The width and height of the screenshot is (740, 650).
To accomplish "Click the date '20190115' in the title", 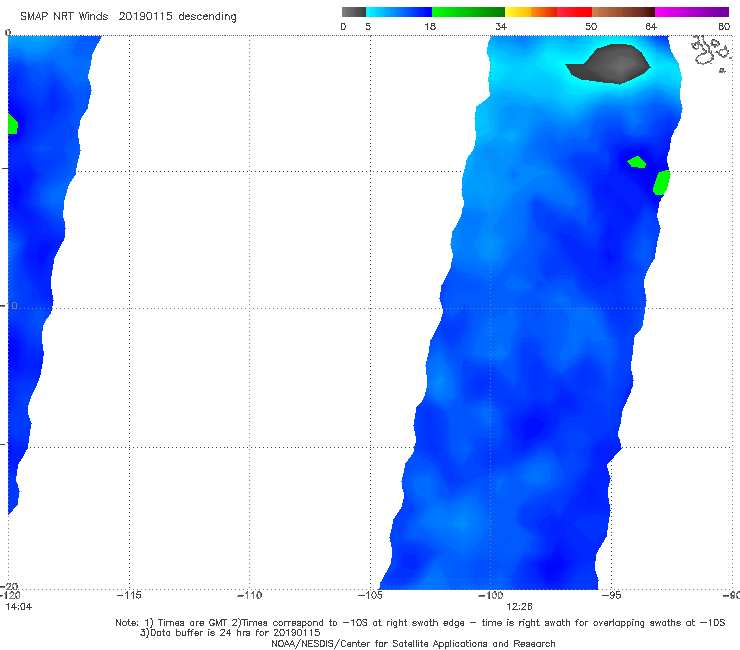I will click(145, 16).
